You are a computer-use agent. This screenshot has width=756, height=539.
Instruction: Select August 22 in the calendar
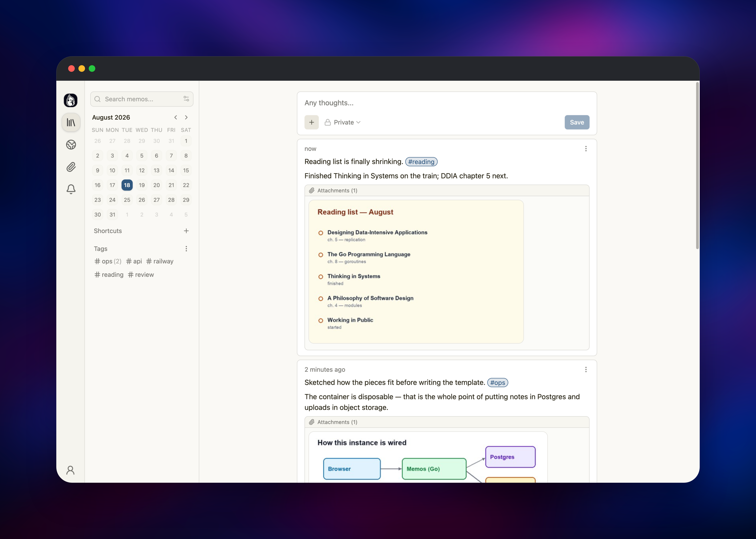[186, 185]
